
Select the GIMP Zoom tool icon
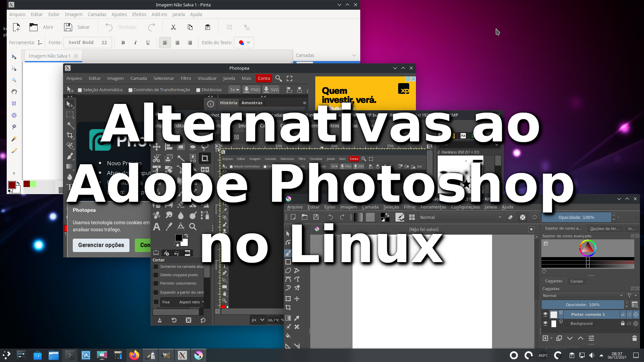(x=193, y=227)
